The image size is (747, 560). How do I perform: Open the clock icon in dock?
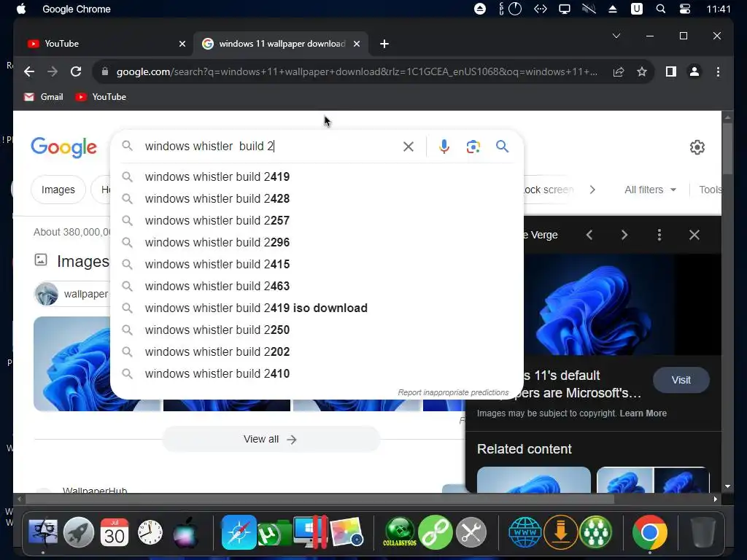point(150,532)
